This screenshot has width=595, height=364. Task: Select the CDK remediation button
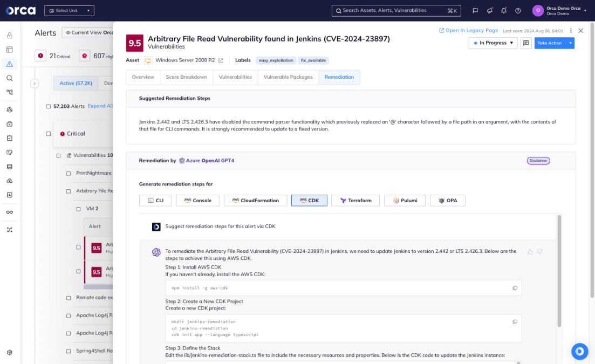[x=309, y=201]
